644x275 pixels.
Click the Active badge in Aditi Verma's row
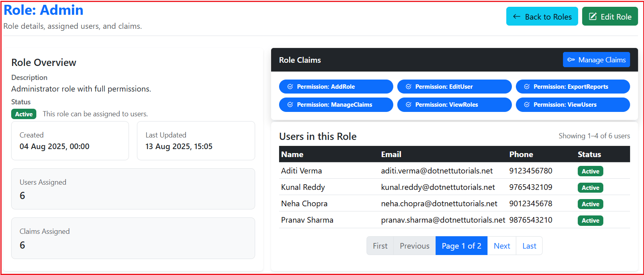pyautogui.click(x=590, y=171)
